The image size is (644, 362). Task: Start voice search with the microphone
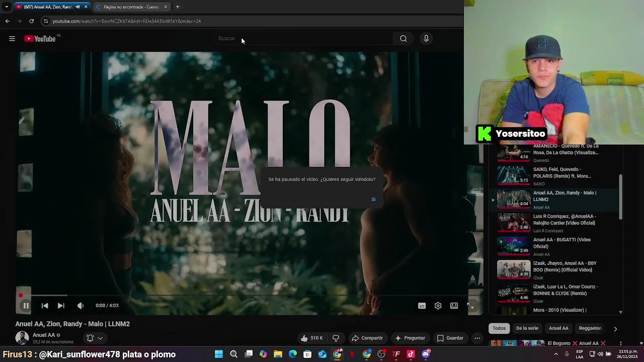(x=426, y=39)
